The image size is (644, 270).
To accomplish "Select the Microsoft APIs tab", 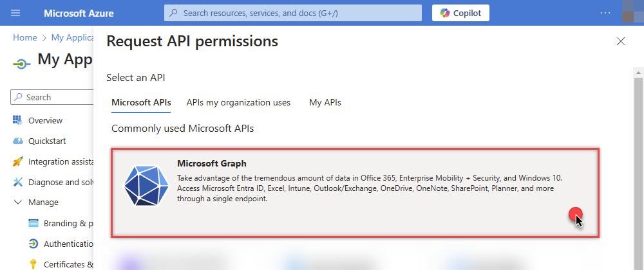I will click(x=141, y=102).
